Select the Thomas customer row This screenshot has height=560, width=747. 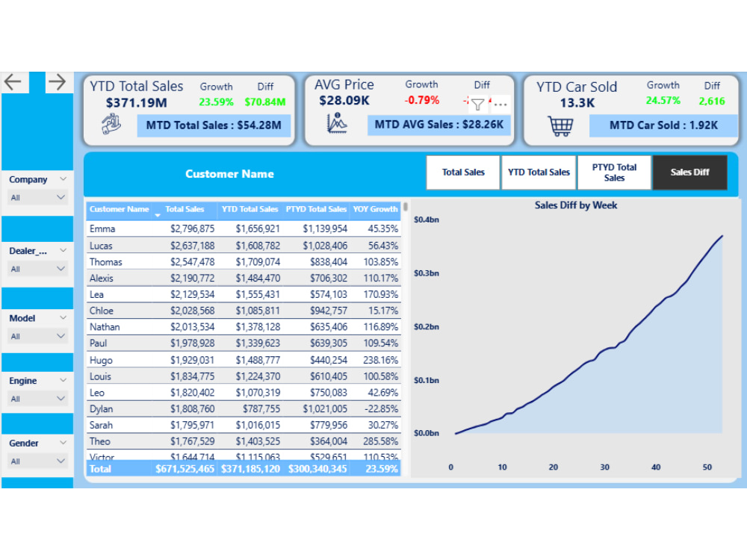click(x=244, y=262)
